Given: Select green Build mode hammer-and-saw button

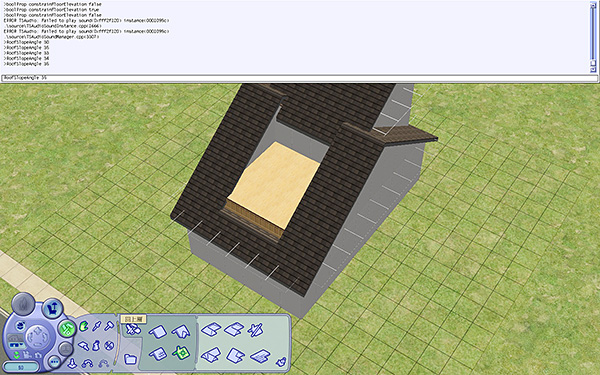Looking at the screenshot, I should (x=67, y=329).
